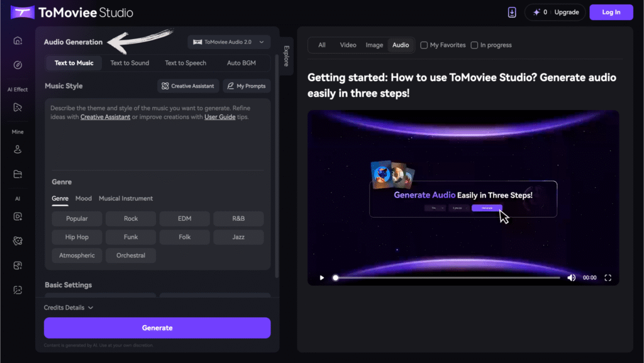Open the AI Effect video icon
644x363 pixels.
18,107
